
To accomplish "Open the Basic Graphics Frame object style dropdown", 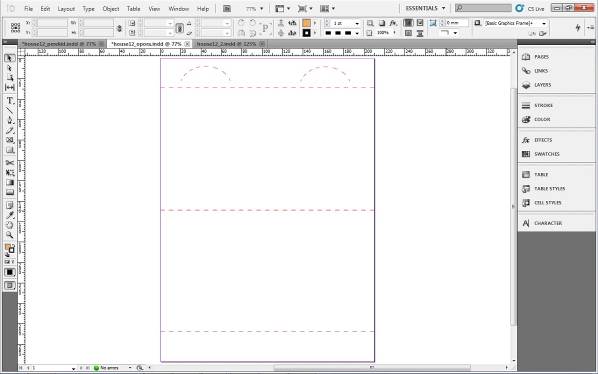I will coord(544,24).
